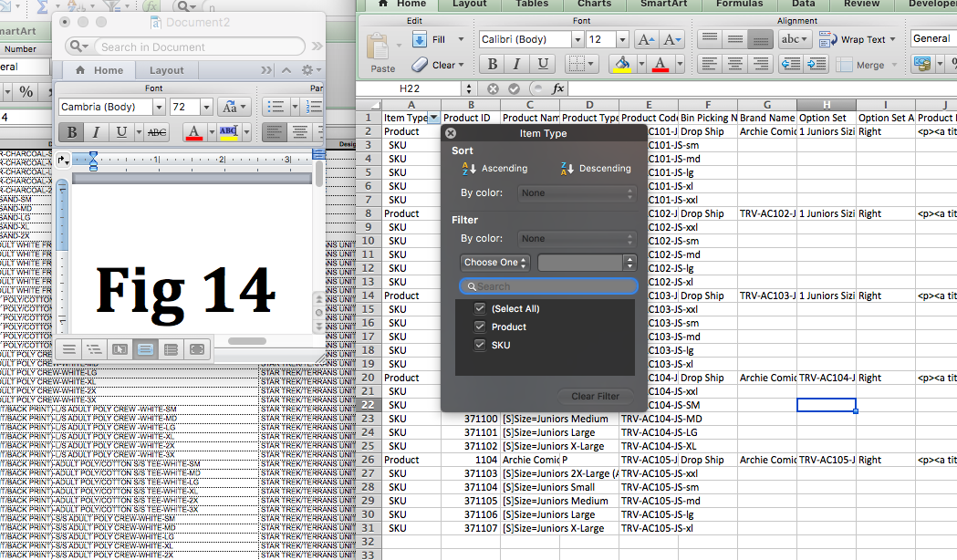This screenshot has height=560, width=957.
Task: Apply yellow text highlight in Word
Action: click(228, 131)
